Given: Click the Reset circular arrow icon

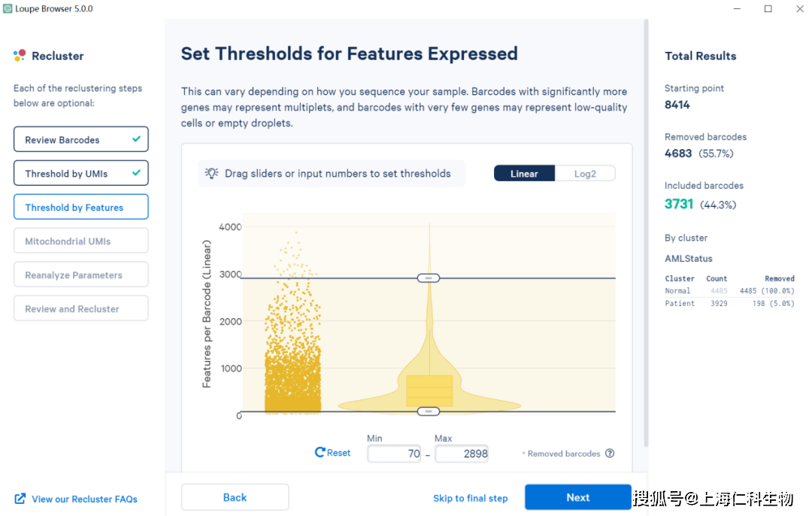Looking at the screenshot, I should click(x=320, y=452).
